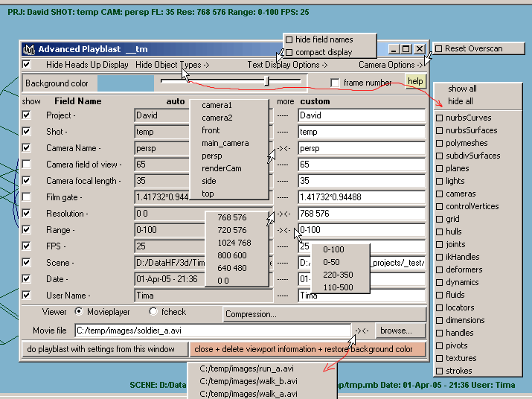Check locators in the object types list
This screenshot has width=532, height=399.
(440, 307)
